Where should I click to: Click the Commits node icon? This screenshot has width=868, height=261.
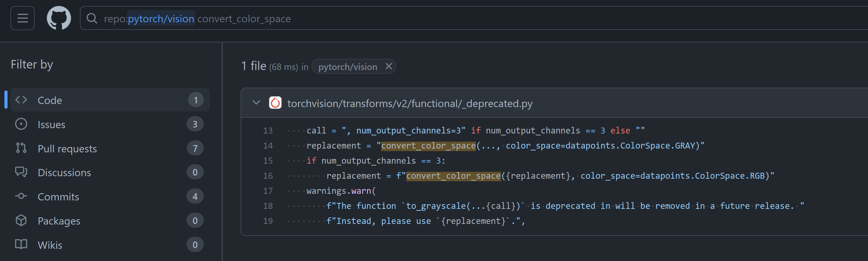click(21, 196)
